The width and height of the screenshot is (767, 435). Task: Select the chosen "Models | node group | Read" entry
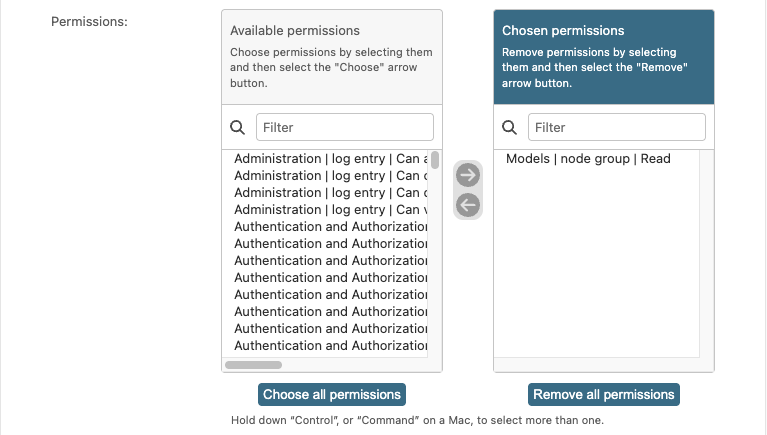click(x=588, y=159)
